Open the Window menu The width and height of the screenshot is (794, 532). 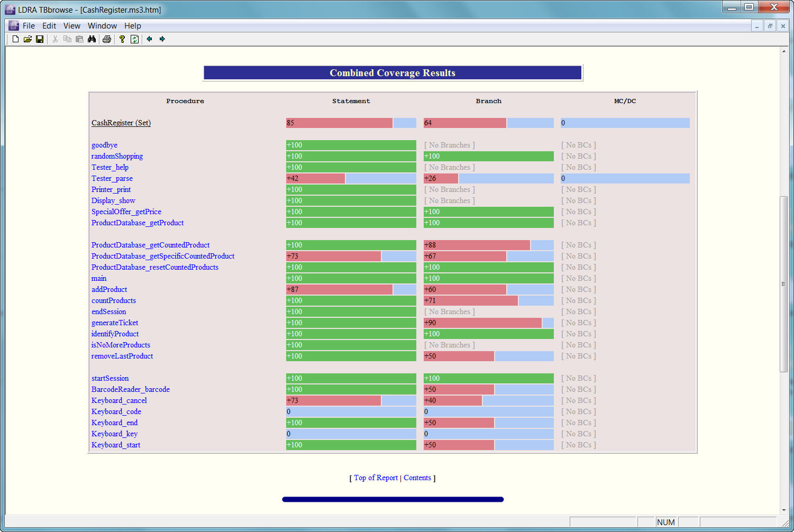(x=102, y=26)
